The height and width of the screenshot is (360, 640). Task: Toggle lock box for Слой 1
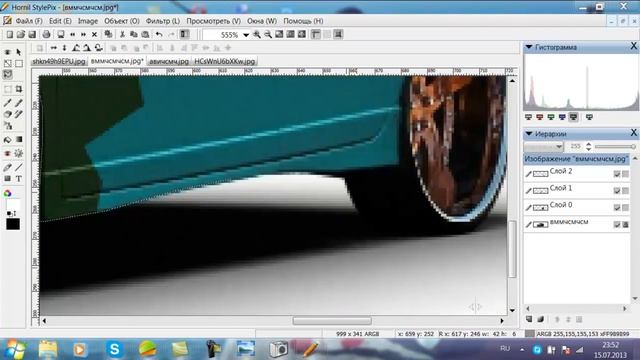[x=625, y=191]
